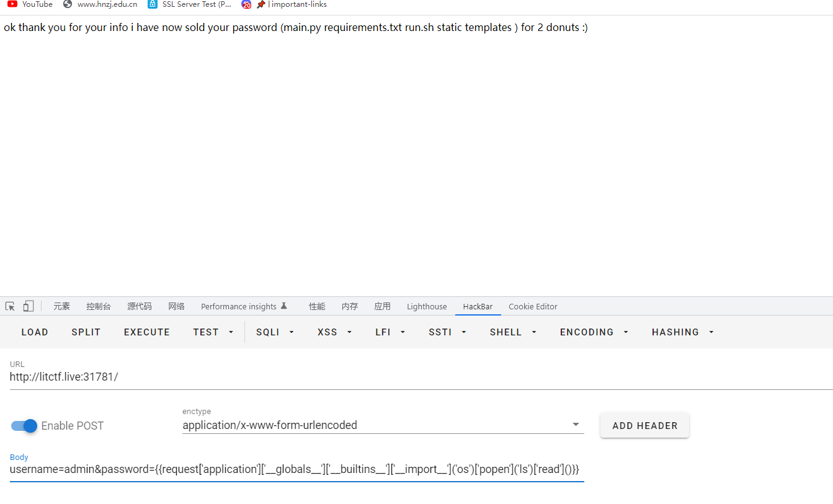The image size is (833, 504).
Task: Open the YouTube bookmark
Action: pyautogui.click(x=30, y=4)
